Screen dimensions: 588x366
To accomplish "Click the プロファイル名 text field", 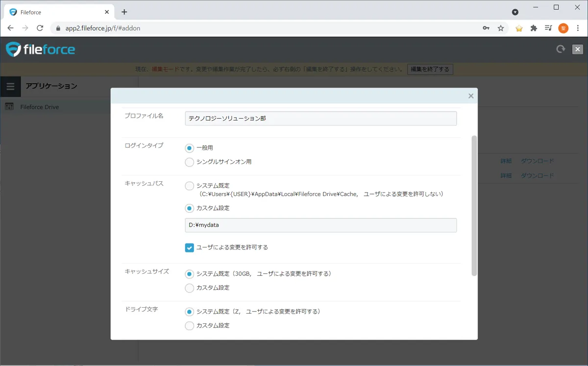I will click(x=320, y=119).
